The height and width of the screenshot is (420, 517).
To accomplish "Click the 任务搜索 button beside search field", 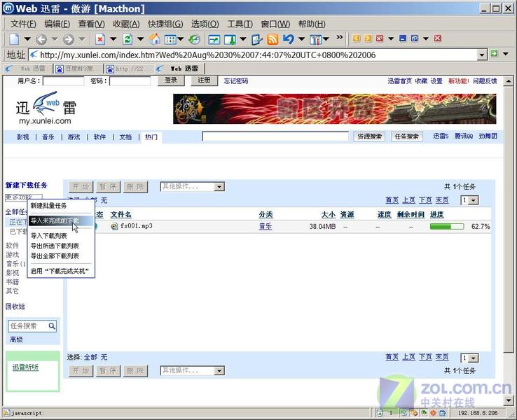I will 407,136.
